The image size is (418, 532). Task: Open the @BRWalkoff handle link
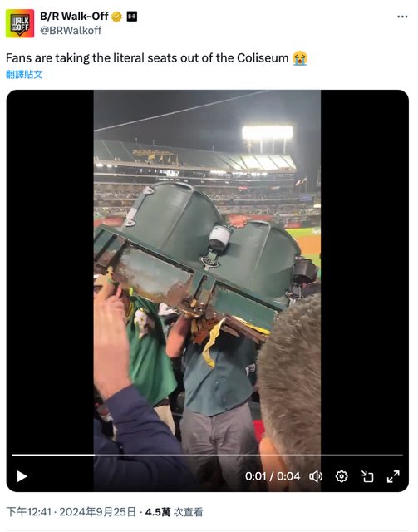pyautogui.click(x=71, y=30)
